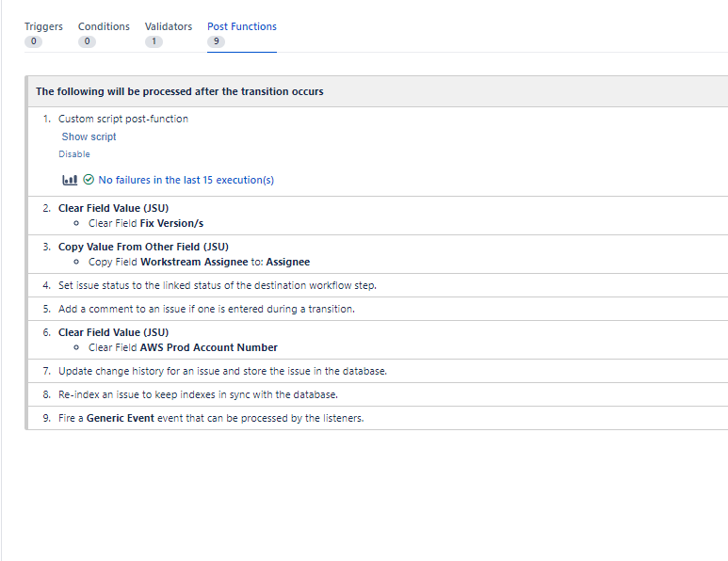Open the Triggers tab
The height and width of the screenshot is (561, 728).
(x=43, y=26)
